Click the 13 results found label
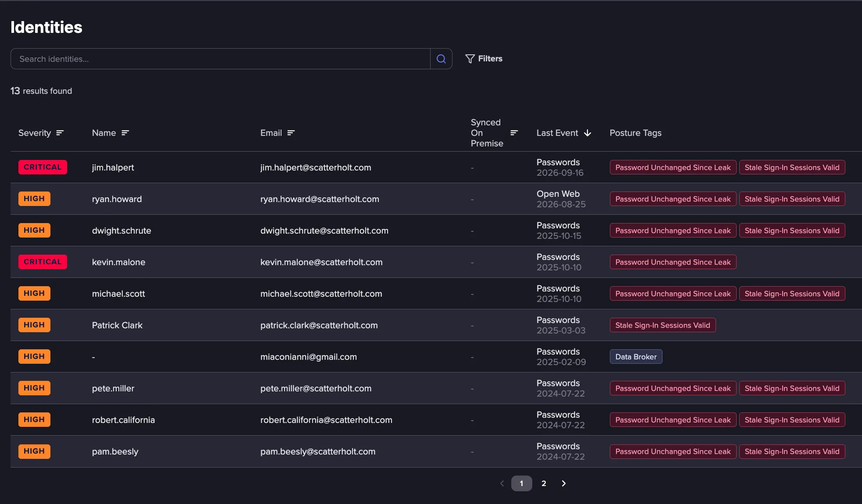 41,91
